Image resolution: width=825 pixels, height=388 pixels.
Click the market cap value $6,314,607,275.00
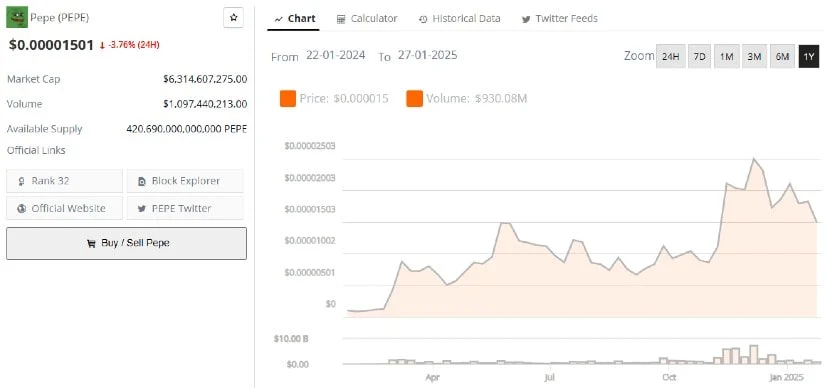click(205, 79)
